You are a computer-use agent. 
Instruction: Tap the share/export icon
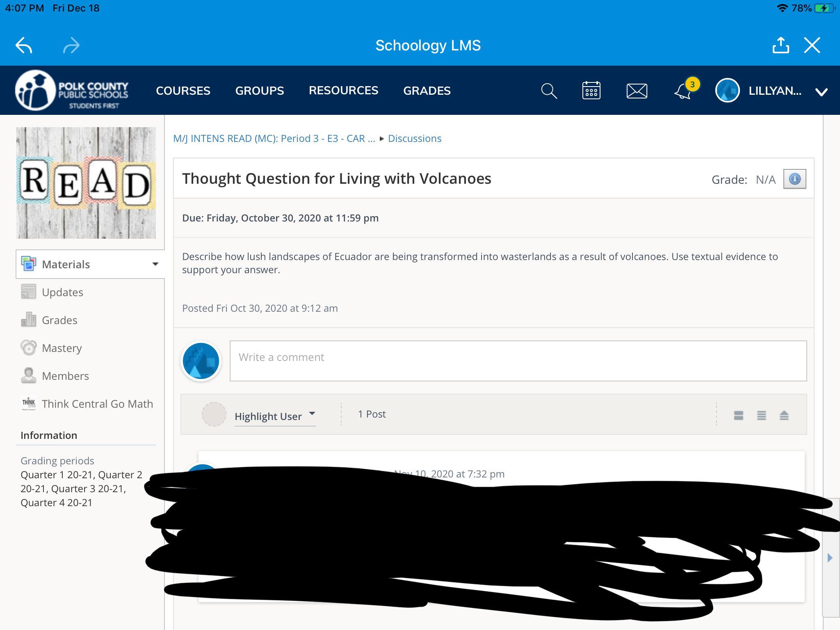(x=781, y=46)
